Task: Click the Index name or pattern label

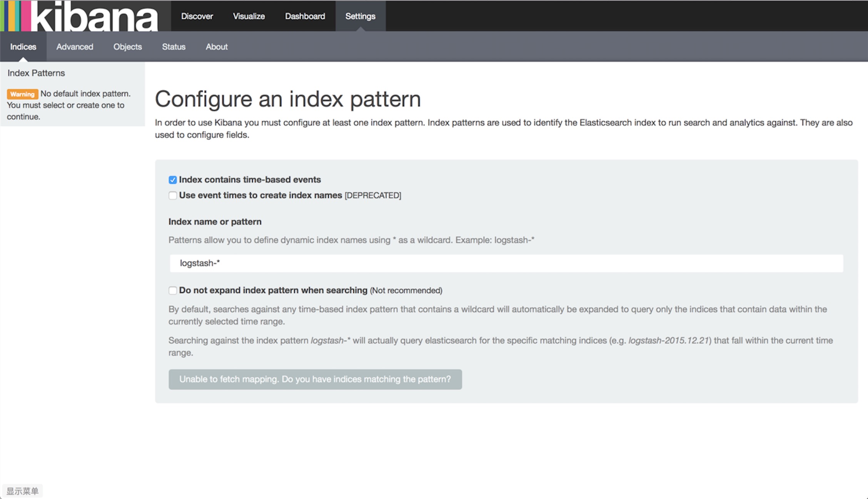Action: pos(215,222)
